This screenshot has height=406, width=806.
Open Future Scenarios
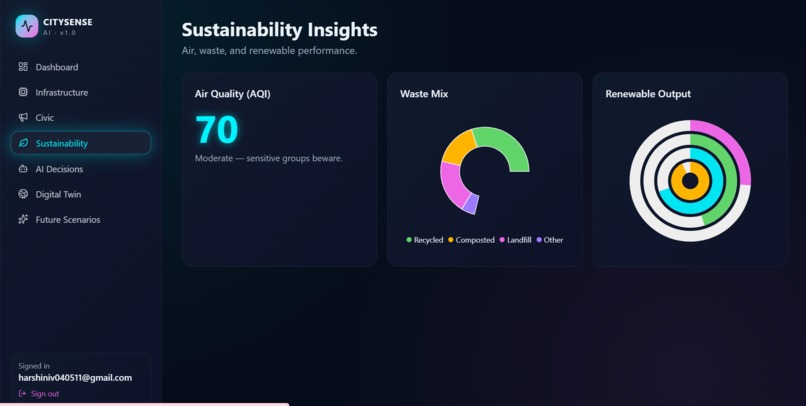(x=81, y=219)
